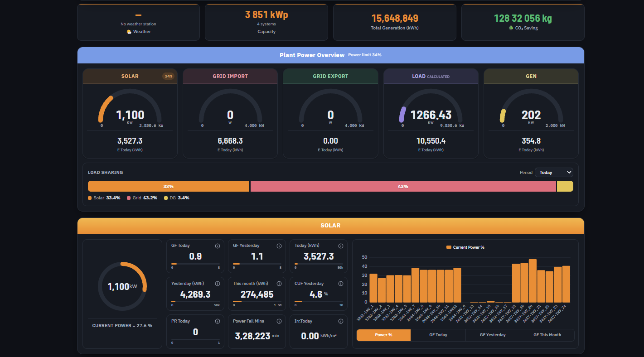This screenshot has height=357, width=644.
Task: Click info icon on Today (kWh) card
Action: 340,246
